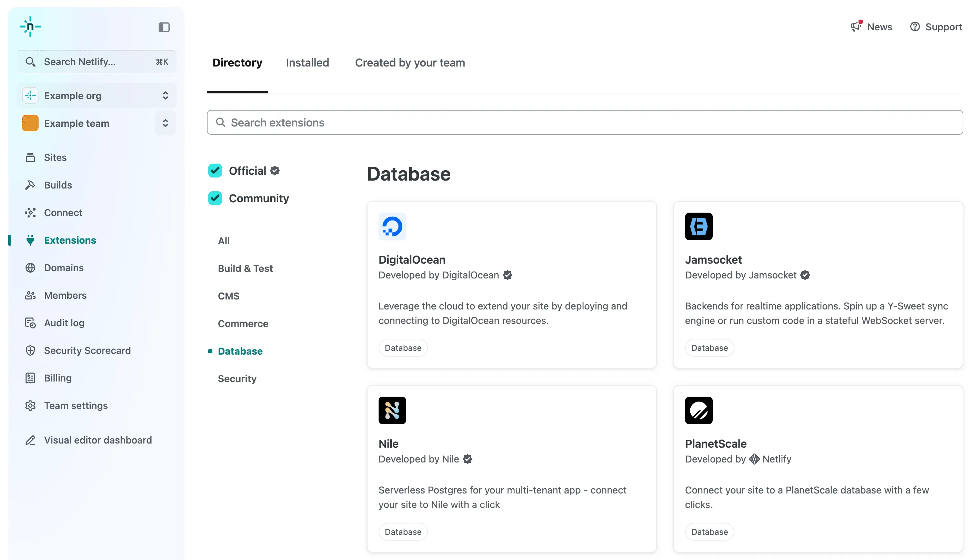973x560 pixels.
Task: Select the Build & Test category
Action: point(245,268)
